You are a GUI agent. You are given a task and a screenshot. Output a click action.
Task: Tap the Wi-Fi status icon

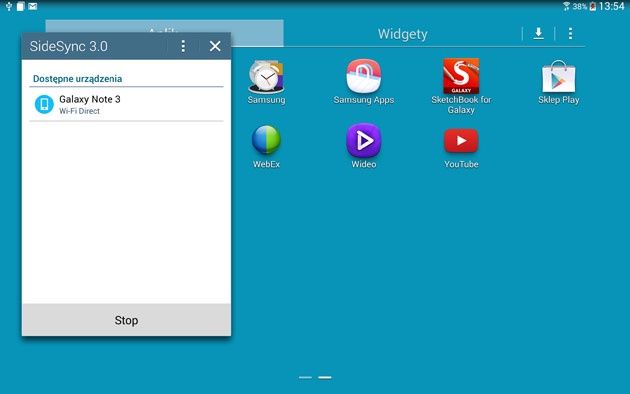[567, 6]
